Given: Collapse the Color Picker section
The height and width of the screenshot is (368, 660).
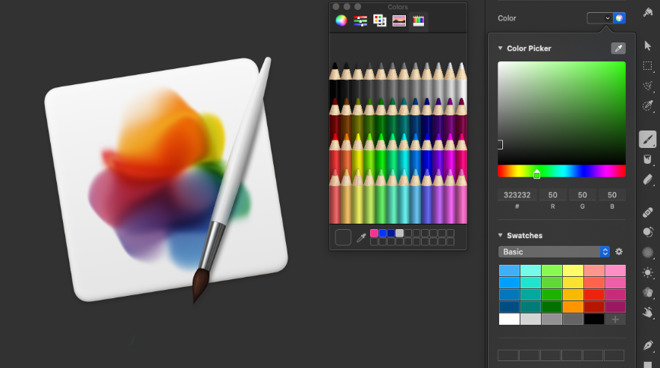Looking at the screenshot, I should click(x=500, y=48).
